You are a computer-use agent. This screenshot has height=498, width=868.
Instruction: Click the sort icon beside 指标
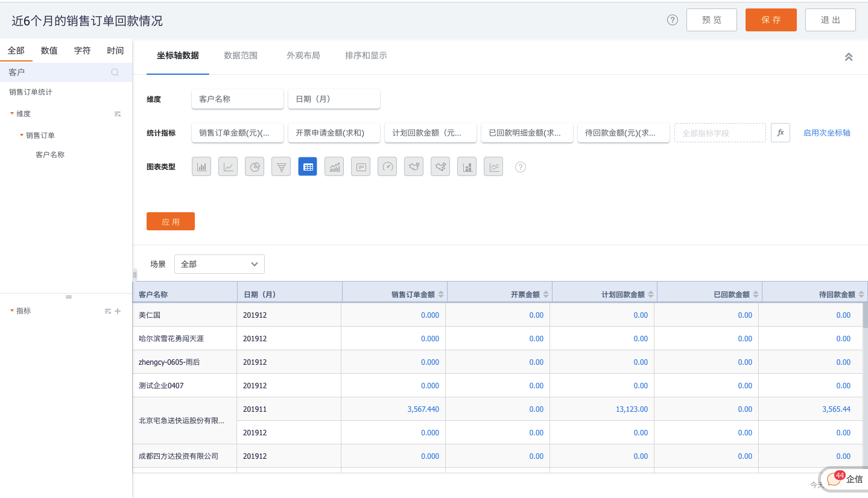pos(108,311)
